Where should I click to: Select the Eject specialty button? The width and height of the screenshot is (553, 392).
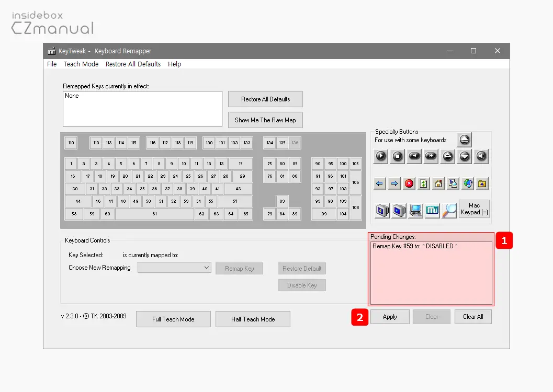(464, 140)
